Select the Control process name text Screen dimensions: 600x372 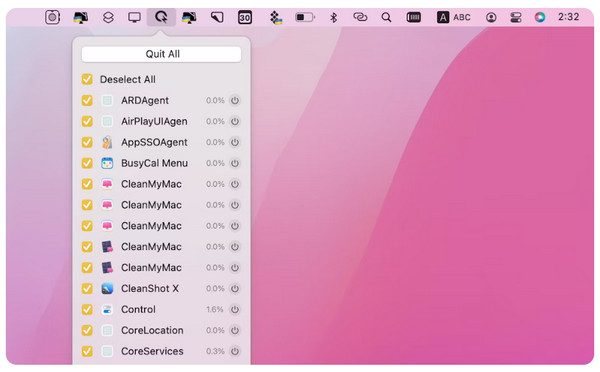[x=138, y=309]
